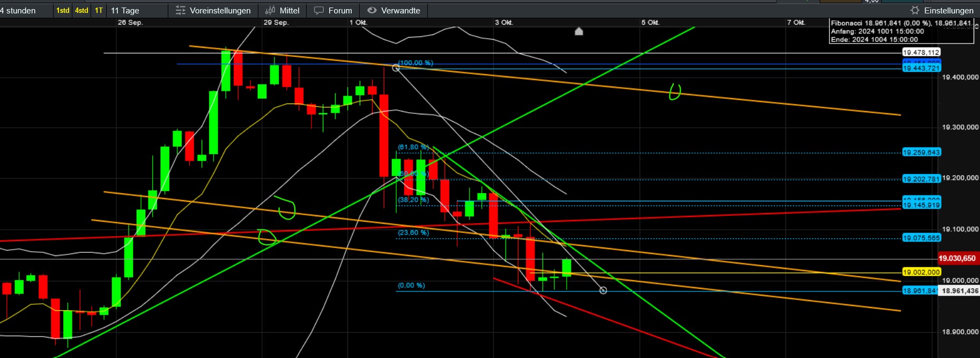Click the (38,20 %) Fibonacci level text
This screenshot has width=980, height=358.
413,200
